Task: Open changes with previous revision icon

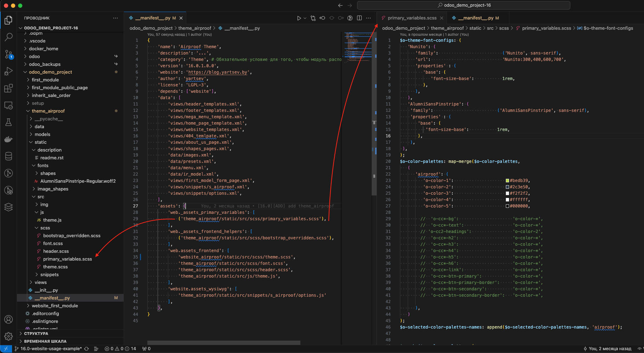Action: (x=322, y=18)
